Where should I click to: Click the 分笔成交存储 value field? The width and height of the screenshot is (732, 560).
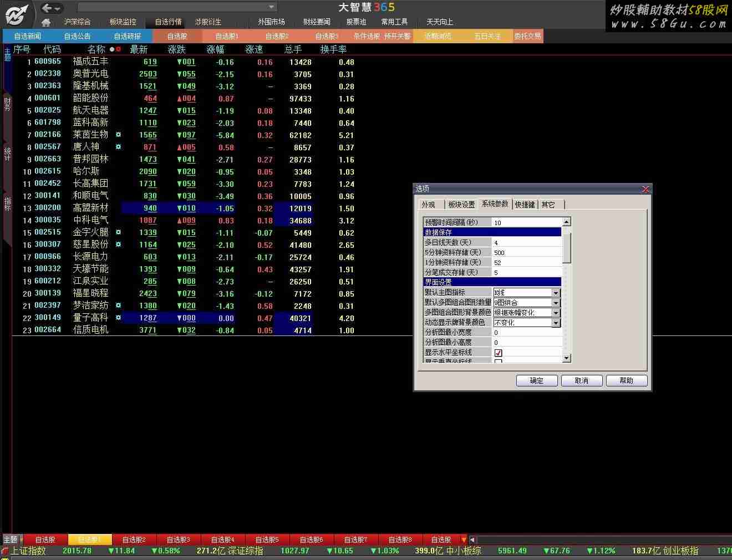point(527,272)
